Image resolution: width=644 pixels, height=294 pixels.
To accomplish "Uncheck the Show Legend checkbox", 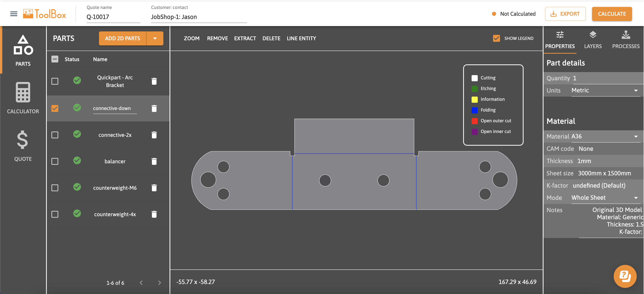I will click(x=496, y=39).
